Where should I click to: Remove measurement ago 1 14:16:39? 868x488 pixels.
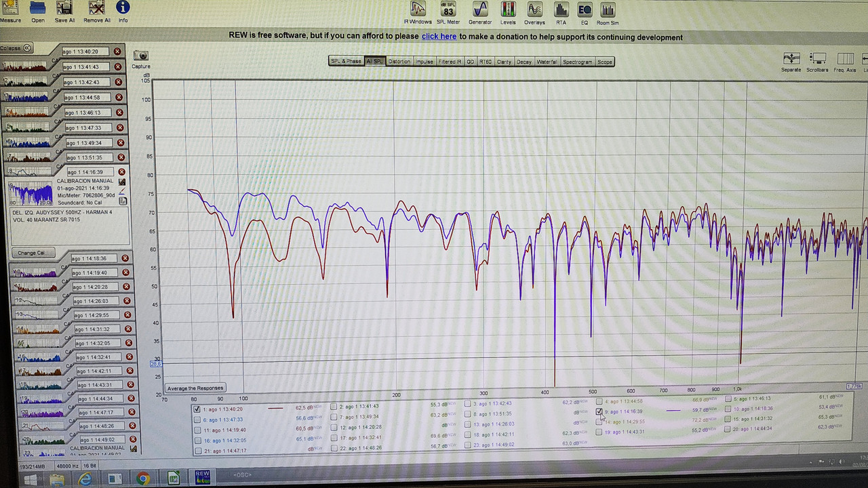(x=122, y=172)
